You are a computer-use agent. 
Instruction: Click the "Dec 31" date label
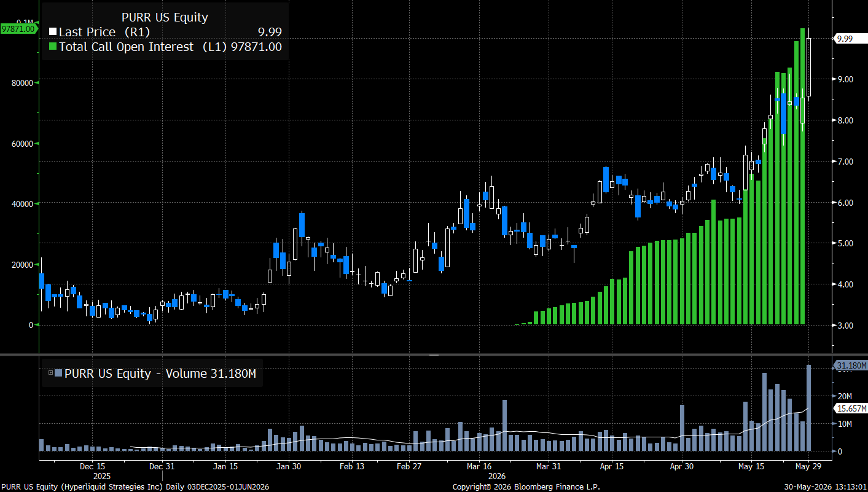click(163, 466)
